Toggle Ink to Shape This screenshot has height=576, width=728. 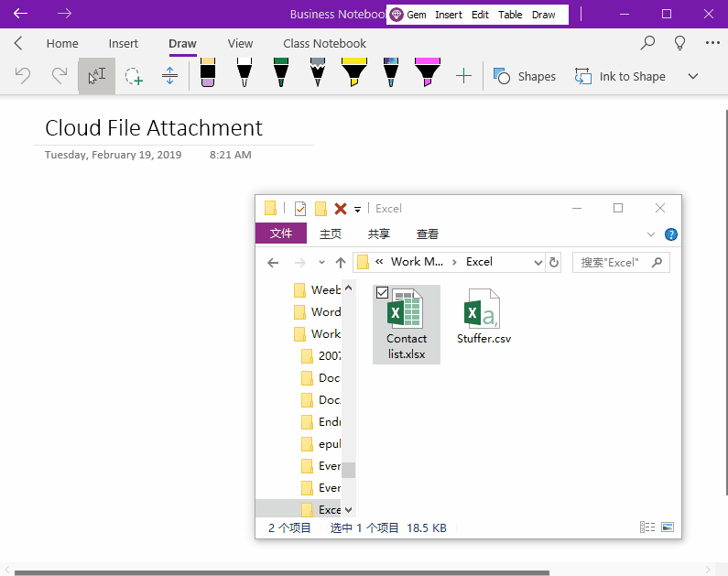pos(620,76)
